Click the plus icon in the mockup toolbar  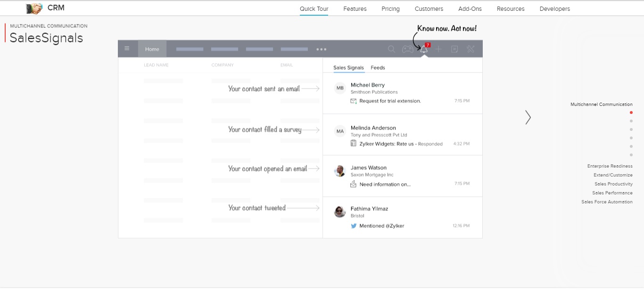[439, 49]
